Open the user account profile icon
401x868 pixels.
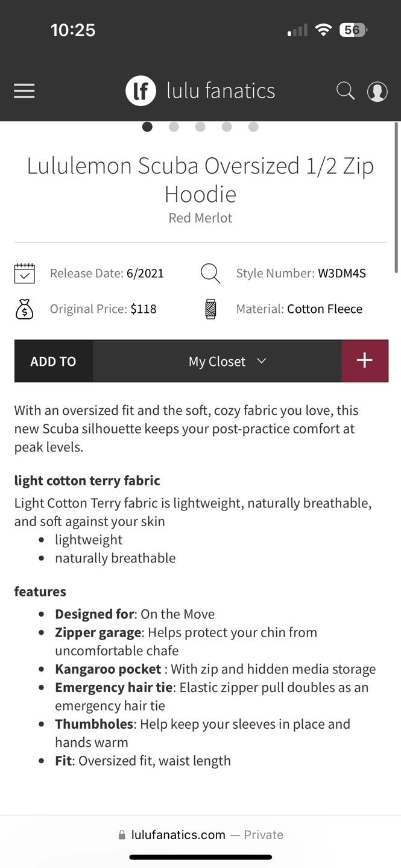coord(377,92)
